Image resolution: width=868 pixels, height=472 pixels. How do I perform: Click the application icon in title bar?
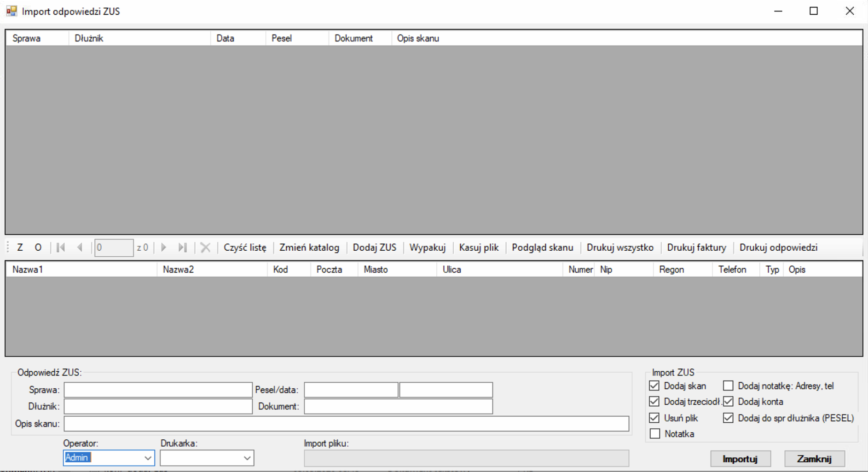(12, 11)
